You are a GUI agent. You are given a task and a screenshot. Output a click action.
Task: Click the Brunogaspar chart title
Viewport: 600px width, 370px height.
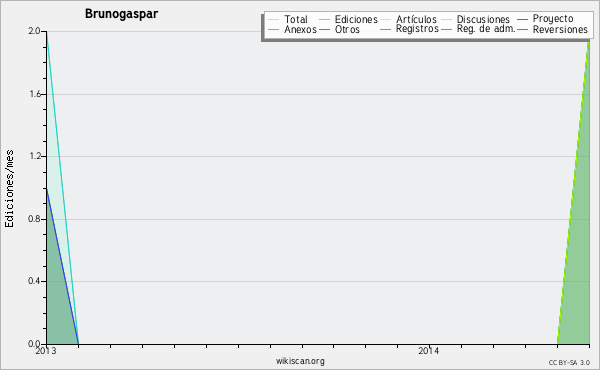[x=121, y=14]
